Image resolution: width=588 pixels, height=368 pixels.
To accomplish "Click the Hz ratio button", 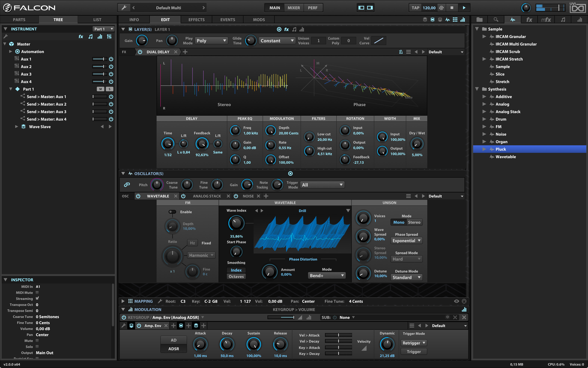I will point(192,243).
